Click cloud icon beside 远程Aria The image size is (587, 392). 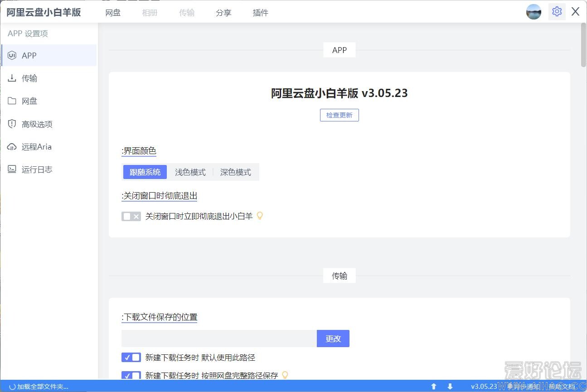coord(12,146)
